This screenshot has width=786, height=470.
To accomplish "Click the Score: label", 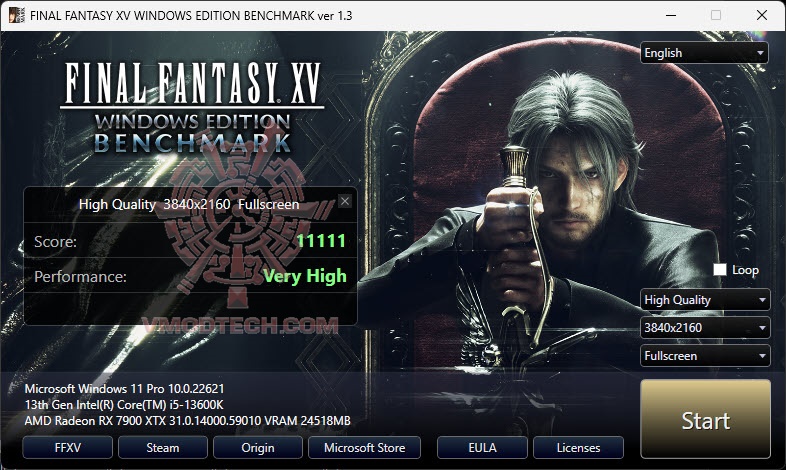I will coord(55,242).
